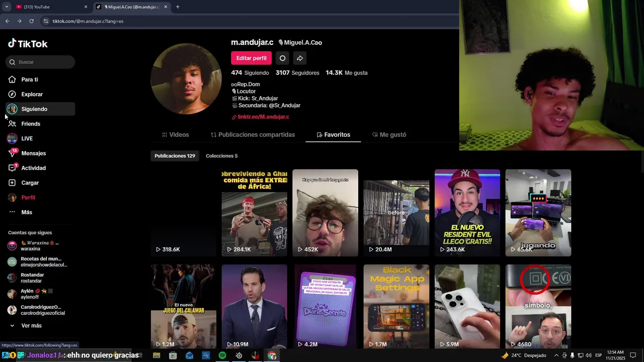644x362 pixels.
Task: Open the 452K curly-hair guy video
Action: tap(326, 213)
